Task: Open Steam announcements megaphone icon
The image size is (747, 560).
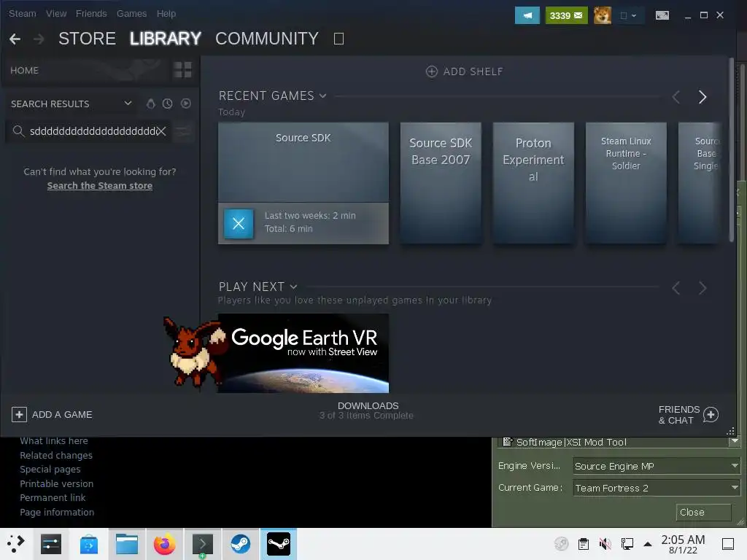Action: (x=527, y=15)
